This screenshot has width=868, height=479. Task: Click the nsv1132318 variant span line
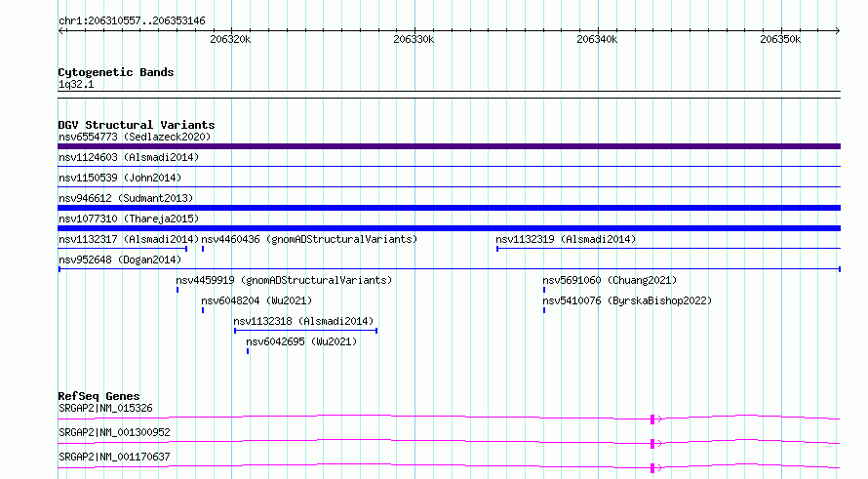[x=305, y=331]
